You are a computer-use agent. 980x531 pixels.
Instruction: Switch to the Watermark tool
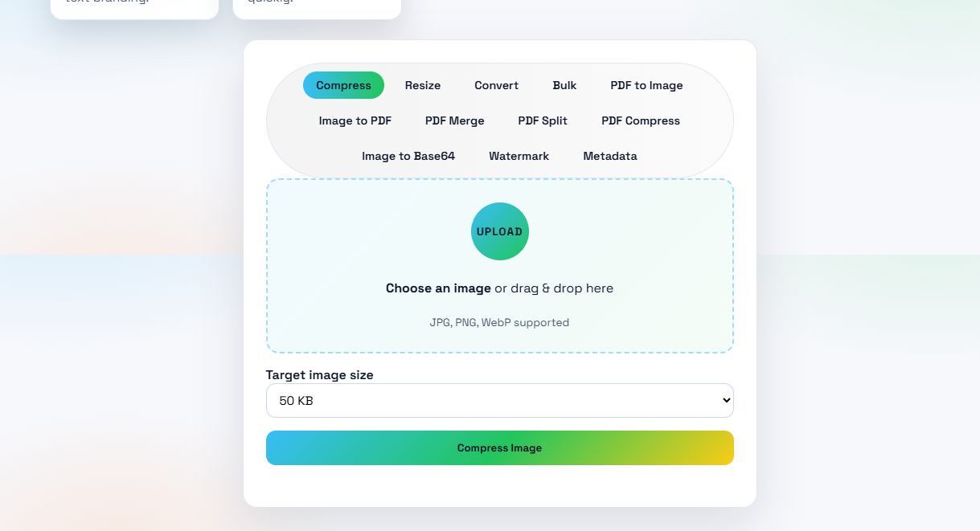[519, 156]
